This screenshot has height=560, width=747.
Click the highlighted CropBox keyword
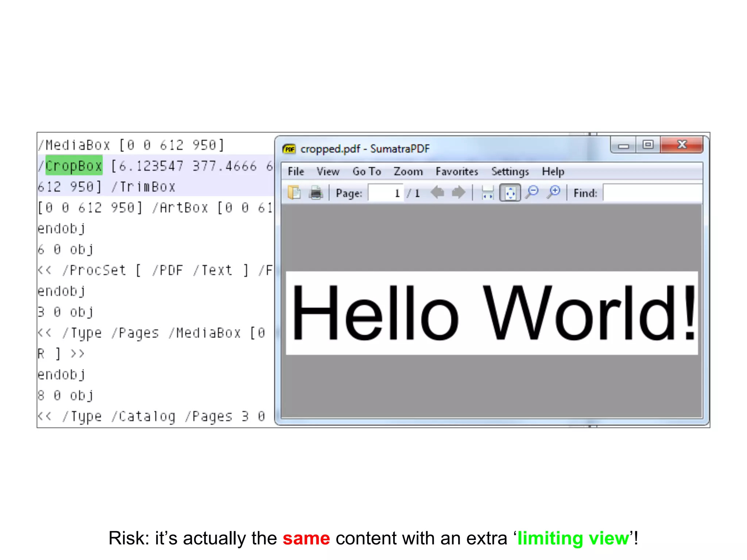tap(74, 166)
